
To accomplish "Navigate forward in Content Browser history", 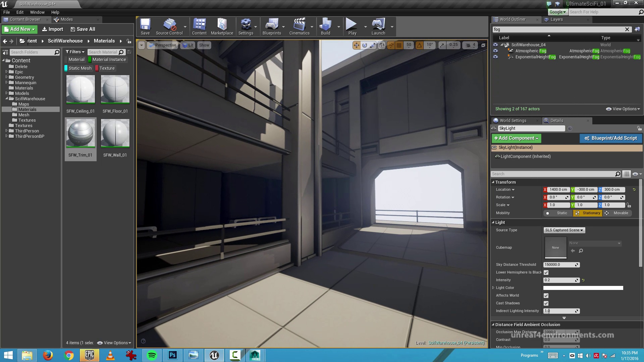I will click(x=11, y=41).
